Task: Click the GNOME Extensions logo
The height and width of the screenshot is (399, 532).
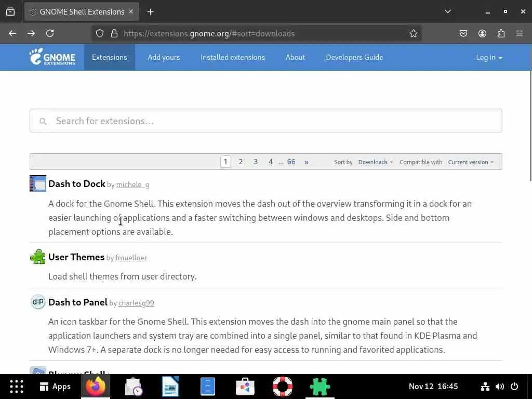Action: pyautogui.click(x=52, y=57)
